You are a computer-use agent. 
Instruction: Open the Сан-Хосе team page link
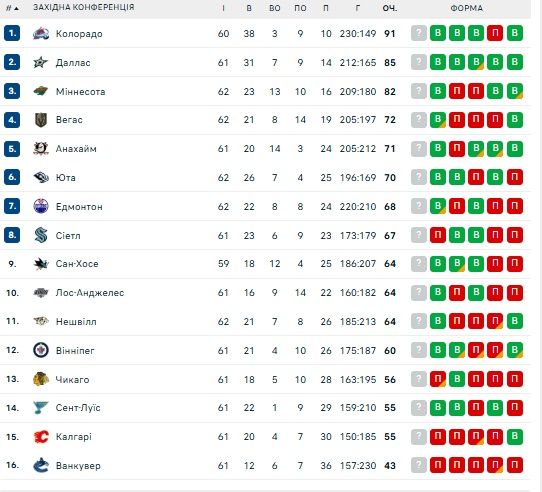(x=77, y=264)
